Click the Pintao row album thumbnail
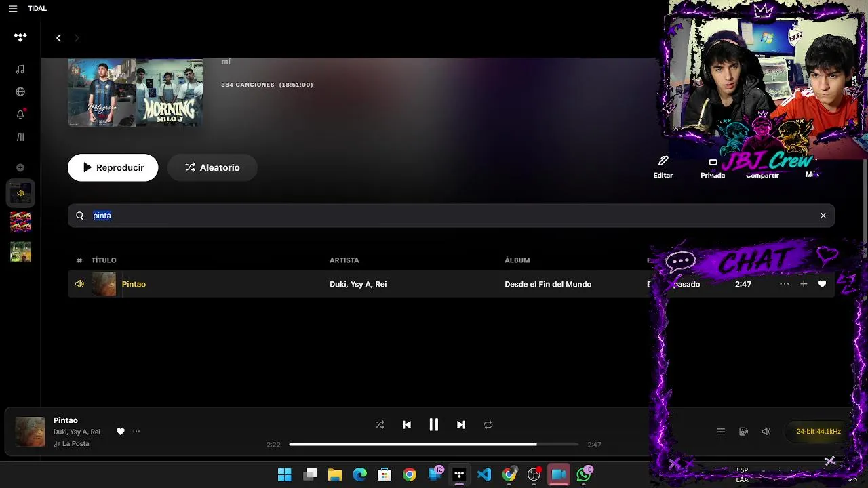The image size is (868, 488). [x=104, y=284]
